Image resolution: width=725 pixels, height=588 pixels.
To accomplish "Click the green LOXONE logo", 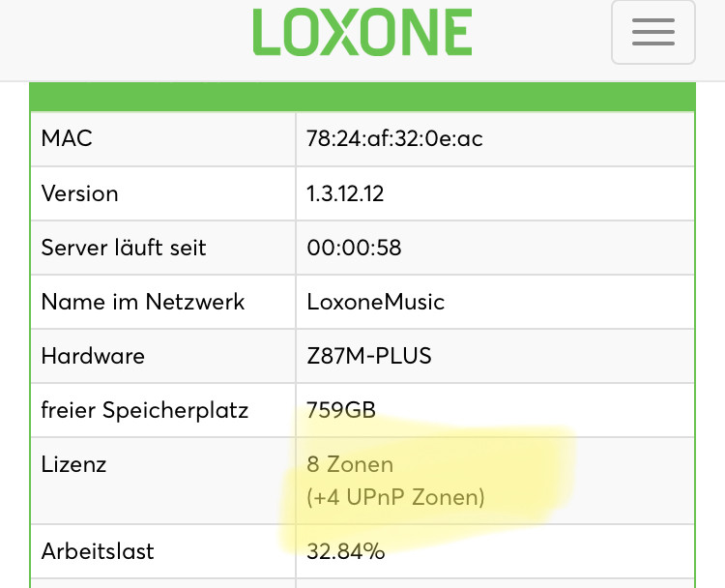I will pos(362,32).
